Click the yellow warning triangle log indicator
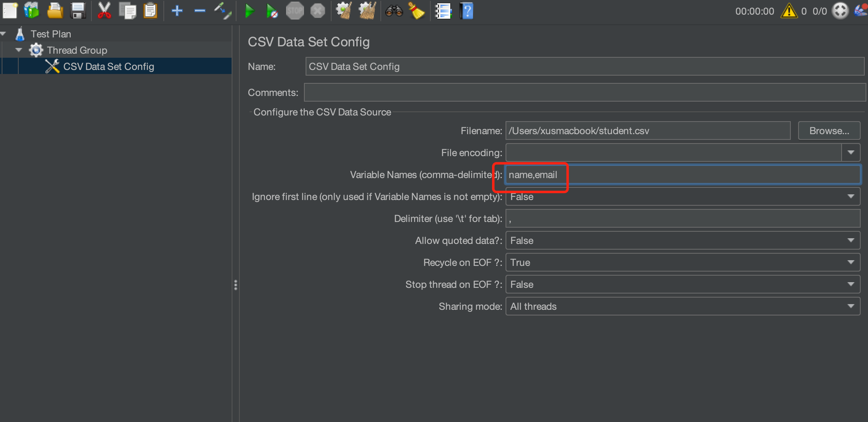Image resolution: width=868 pixels, height=422 pixels. (x=789, y=11)
